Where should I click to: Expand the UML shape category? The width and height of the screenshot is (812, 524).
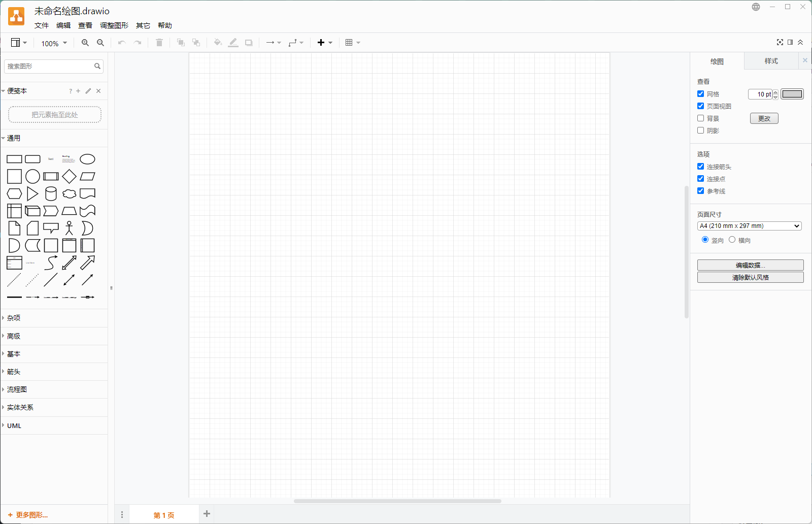(14, 425)
